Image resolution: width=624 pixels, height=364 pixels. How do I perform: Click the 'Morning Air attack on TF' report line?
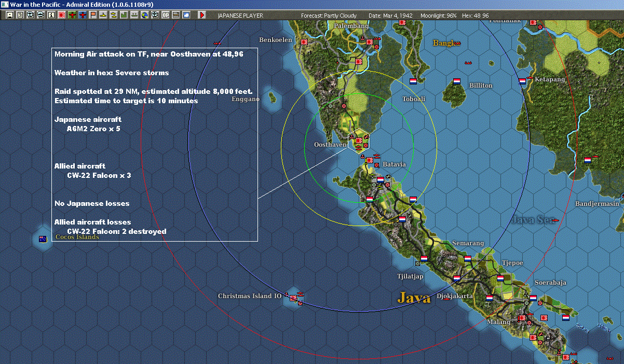point(149,54)
